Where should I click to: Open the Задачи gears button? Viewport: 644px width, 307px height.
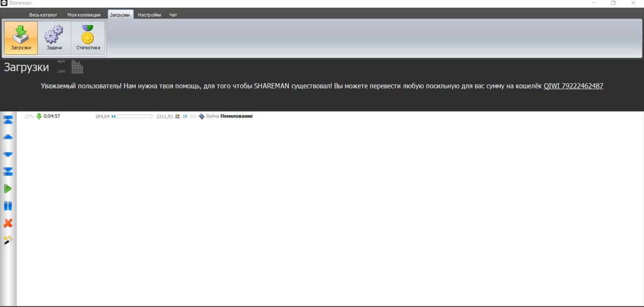[54, 38]
